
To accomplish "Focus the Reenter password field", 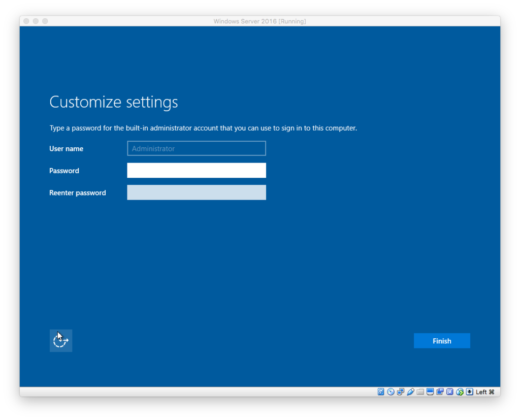I will tap(197, 192).
